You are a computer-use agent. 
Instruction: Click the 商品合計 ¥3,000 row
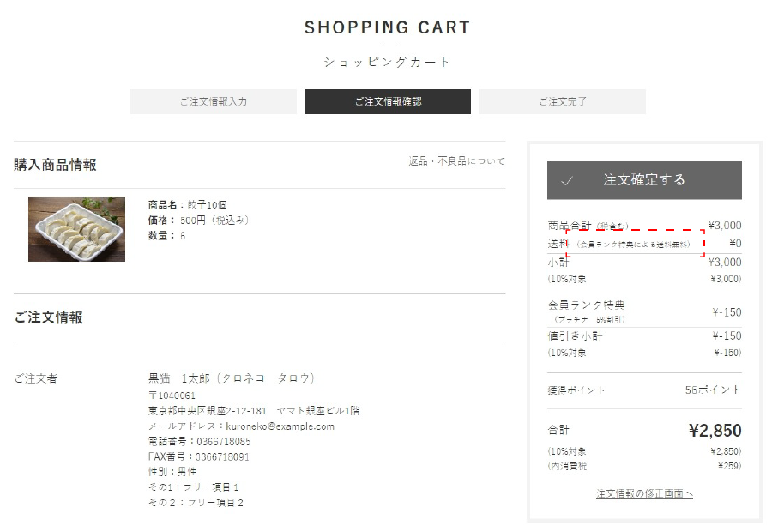[644, 226]
